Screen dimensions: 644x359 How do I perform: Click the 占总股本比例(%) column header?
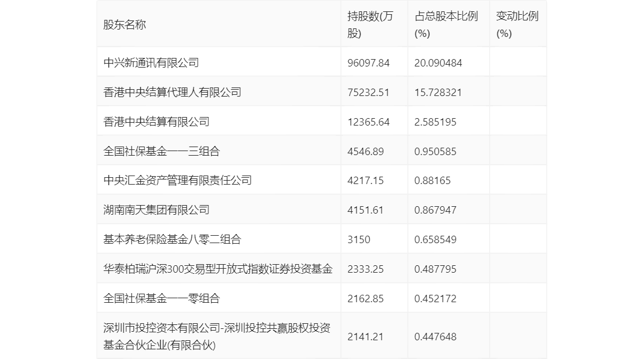pyautogui.click(x=446, y=24)
